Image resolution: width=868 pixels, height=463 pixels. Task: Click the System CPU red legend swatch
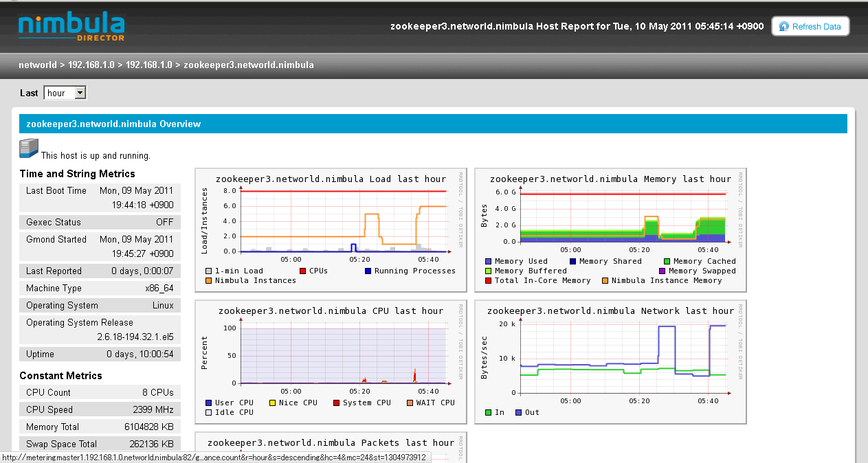pos(336,403)
